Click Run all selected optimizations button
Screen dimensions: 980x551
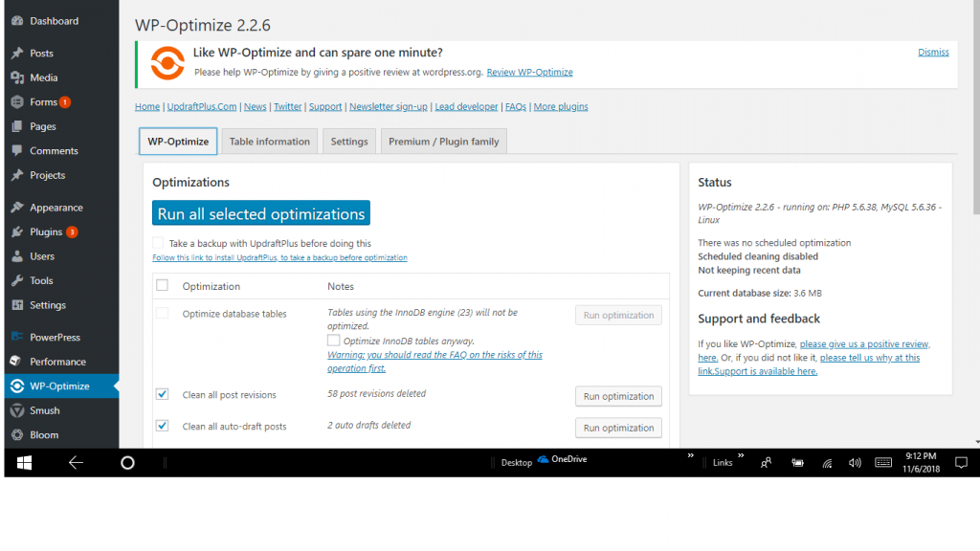(261, 213)
